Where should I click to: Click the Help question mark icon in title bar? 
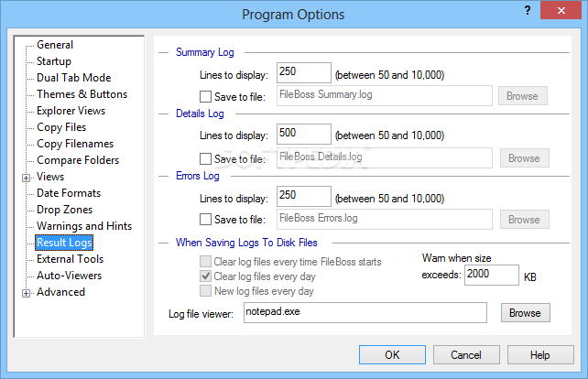point(528,12)
